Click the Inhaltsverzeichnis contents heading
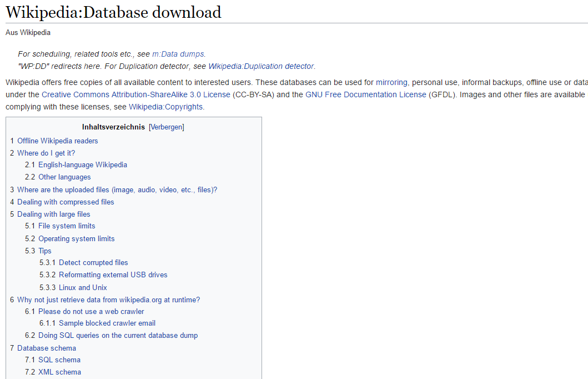Viewport: 588px width, 379px height. click(x=113, y=127)
